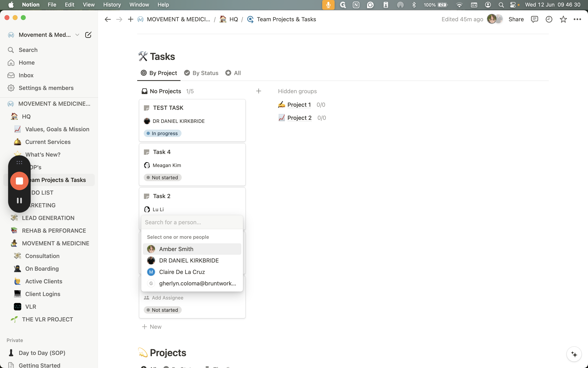Screen dimensions: 588x368
Task: Click the Notion menu bar extra icon
Action: pyautogui.click(x=356, y=5)
